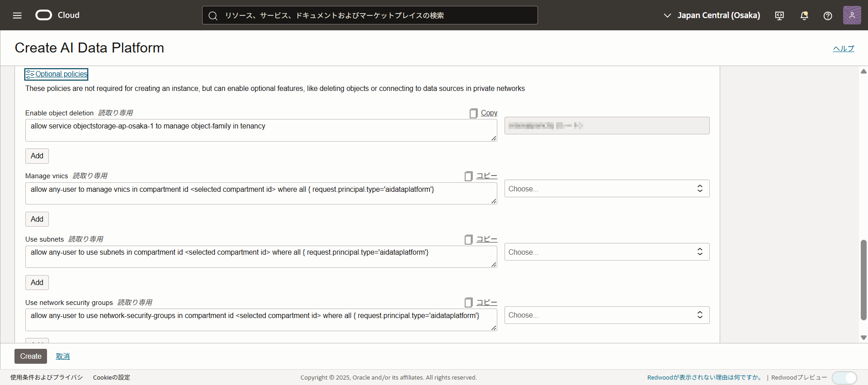Click copy icon for Enable object deletion

[x=473, y=113]
